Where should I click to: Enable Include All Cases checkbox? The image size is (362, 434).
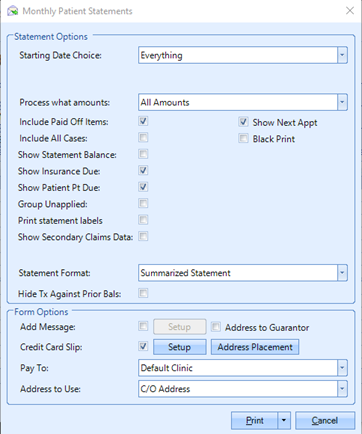(x=143, y=137)
